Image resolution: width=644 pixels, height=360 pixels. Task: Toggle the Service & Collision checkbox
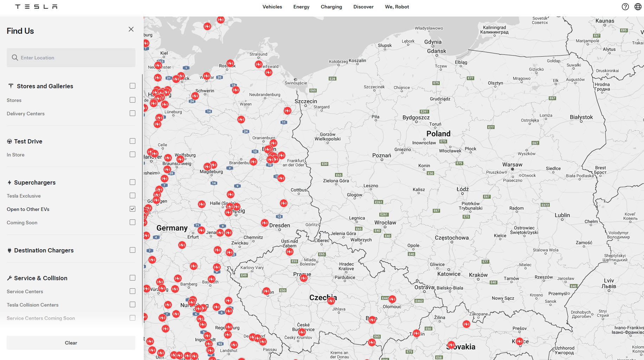133,278
